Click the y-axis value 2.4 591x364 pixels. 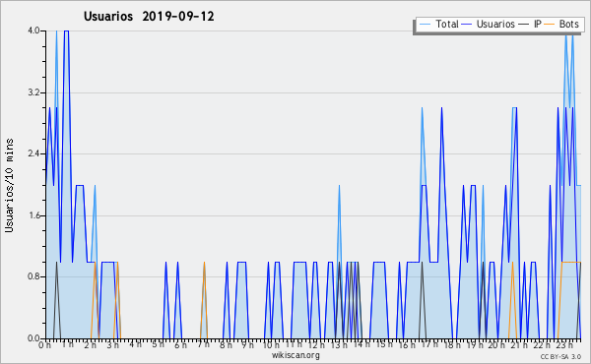pyautogui.click(x=33, y=153)
